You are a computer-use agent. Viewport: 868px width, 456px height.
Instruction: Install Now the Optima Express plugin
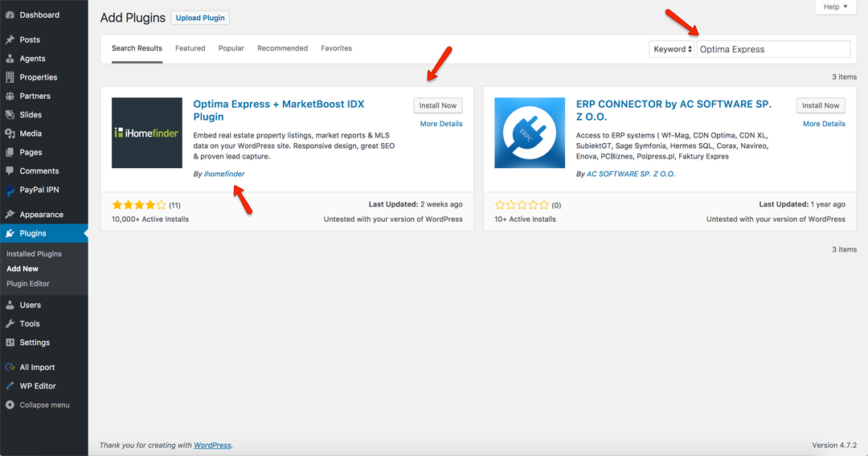click(x=438, y=105)
